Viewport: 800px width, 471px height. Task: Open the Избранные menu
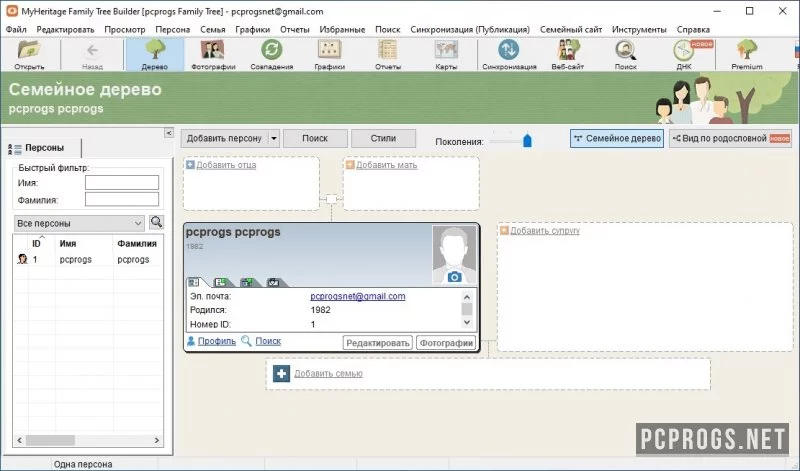click(342, 30)
